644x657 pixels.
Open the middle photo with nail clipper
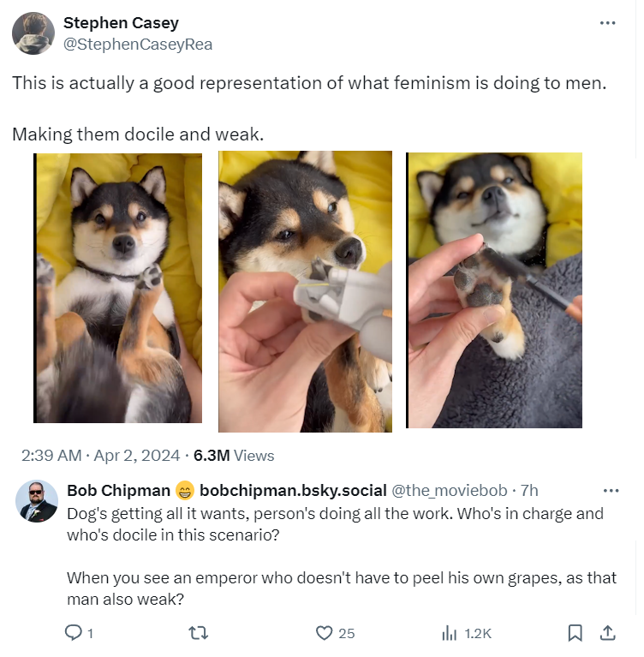[305, 291]
